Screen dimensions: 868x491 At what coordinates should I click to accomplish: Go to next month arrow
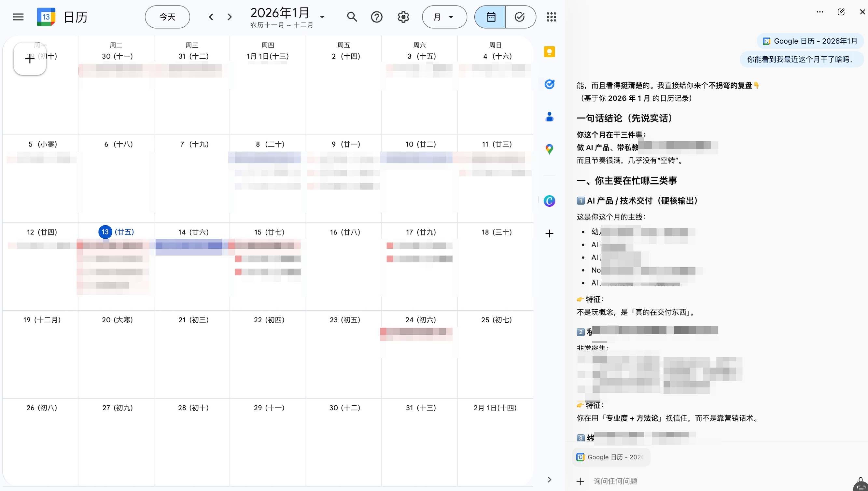230,17
